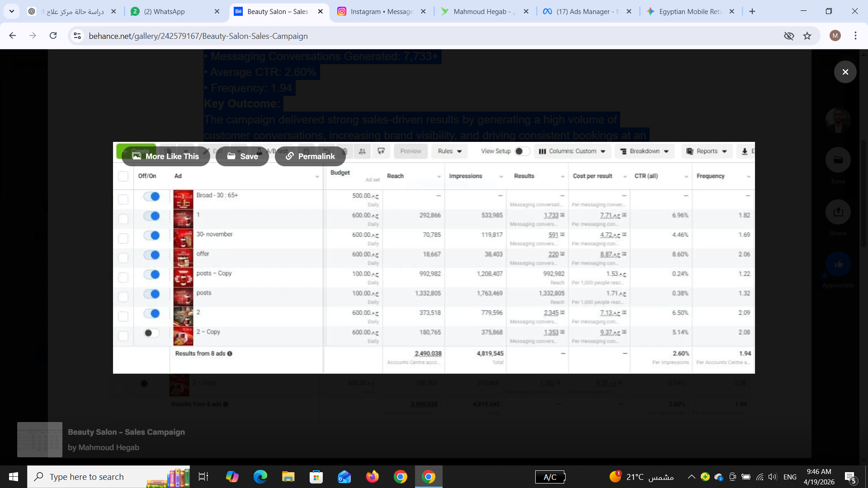This screenshot has height=488, width=868.
Task: Open File Explorer from the taskbar
Action: coord(288,477)
